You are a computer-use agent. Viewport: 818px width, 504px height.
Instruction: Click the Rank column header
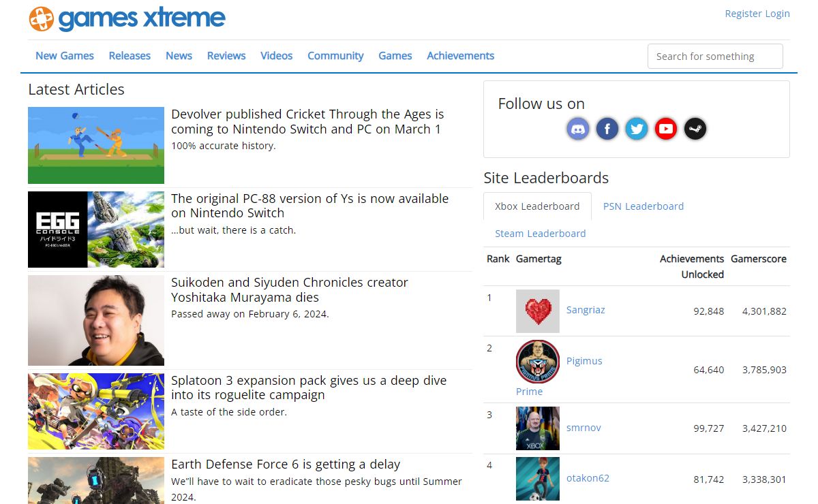coord(498,259)
